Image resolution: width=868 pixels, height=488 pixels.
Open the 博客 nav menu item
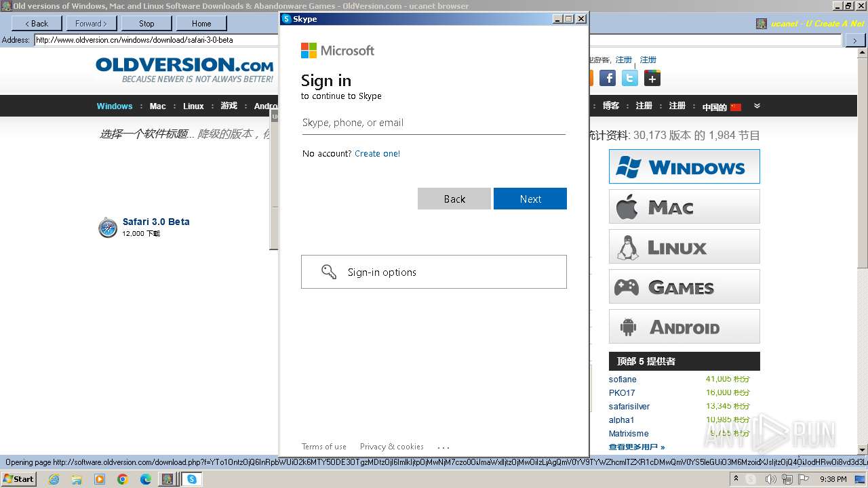[x=611, y=106]
